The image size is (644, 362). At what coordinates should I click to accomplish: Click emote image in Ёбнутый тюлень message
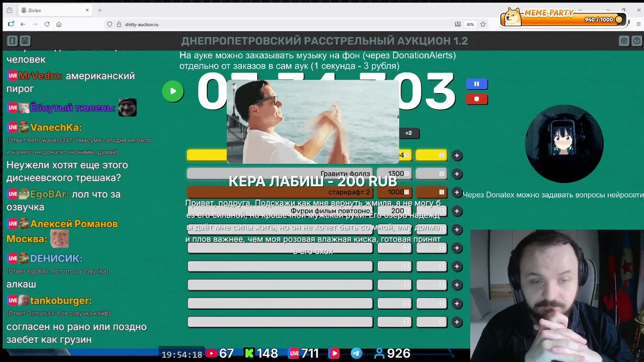pyautogui.click(x=127, y=107)
